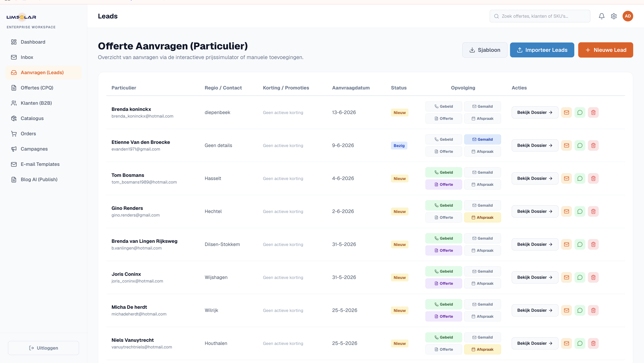
Task: Click the chat action icon for Tom Bosmans
Action: 580,179
